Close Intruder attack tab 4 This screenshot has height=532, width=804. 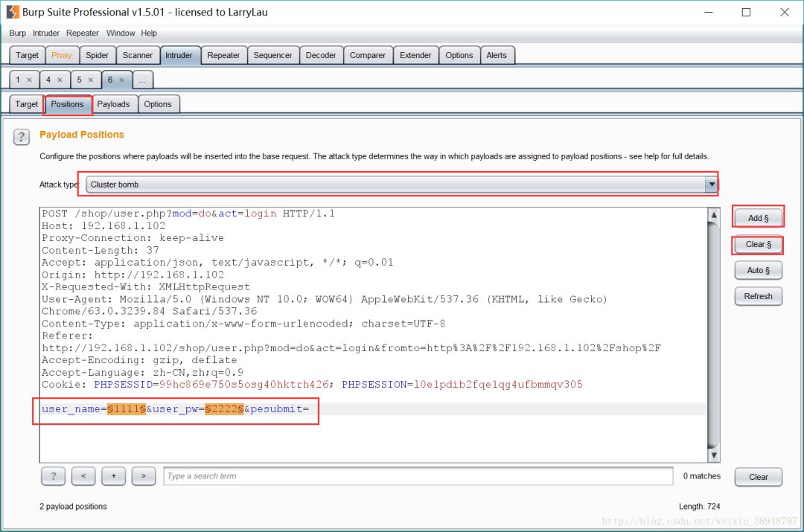point(60,80)
